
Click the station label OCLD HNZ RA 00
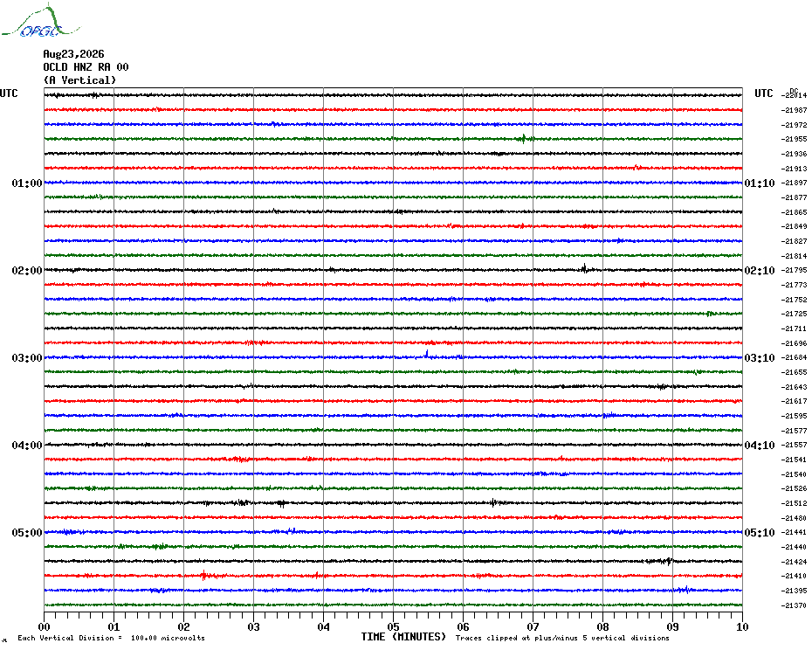click(86, 67)
